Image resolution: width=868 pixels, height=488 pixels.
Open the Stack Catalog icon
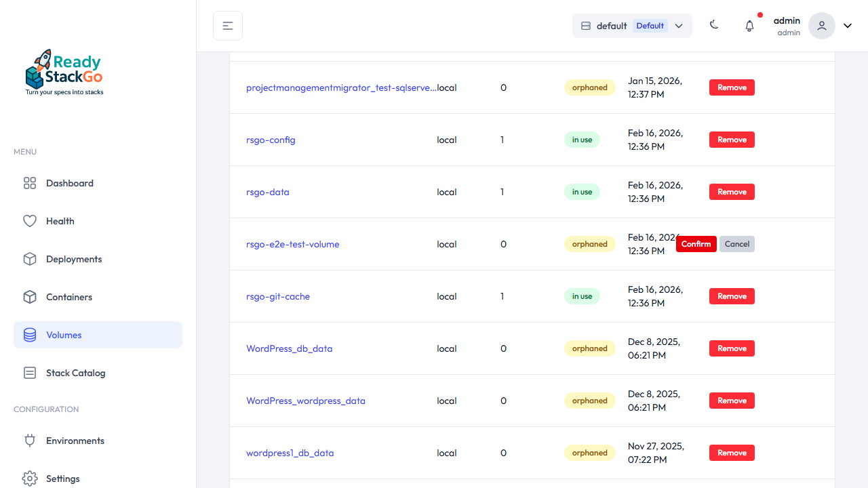click(29, 373)
